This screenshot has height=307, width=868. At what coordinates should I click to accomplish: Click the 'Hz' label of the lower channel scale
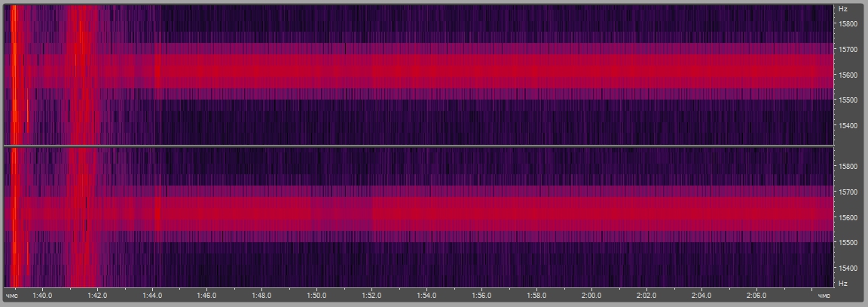[843, 283]
